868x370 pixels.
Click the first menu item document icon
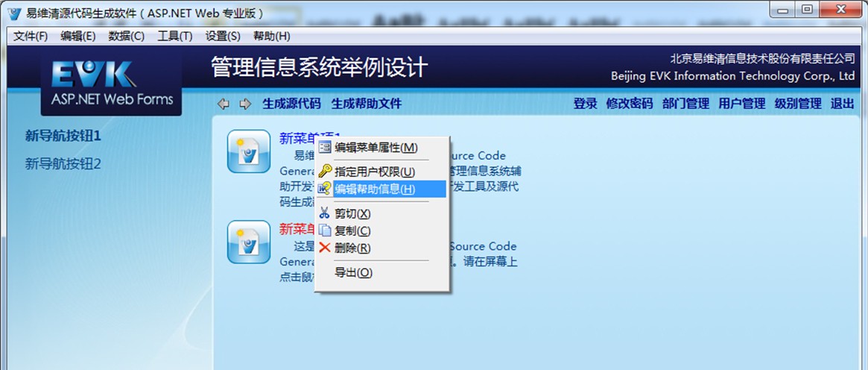click(249, 151)
